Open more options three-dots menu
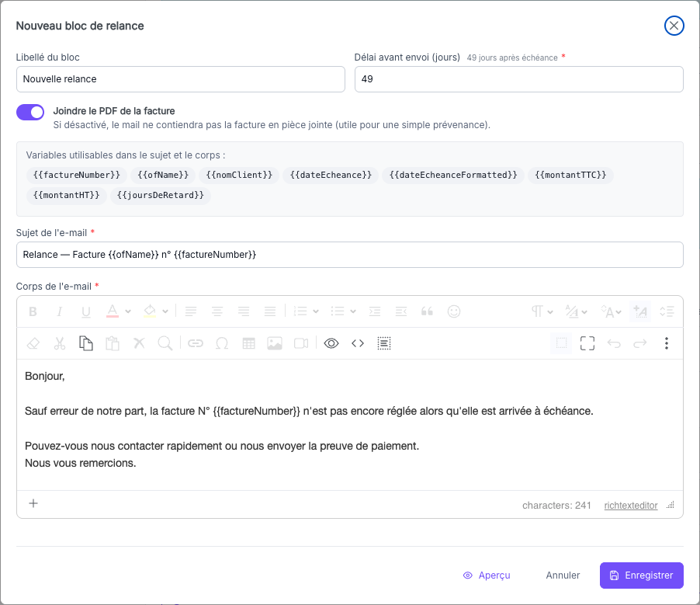700x605 pixels. [x=667, y=343]
